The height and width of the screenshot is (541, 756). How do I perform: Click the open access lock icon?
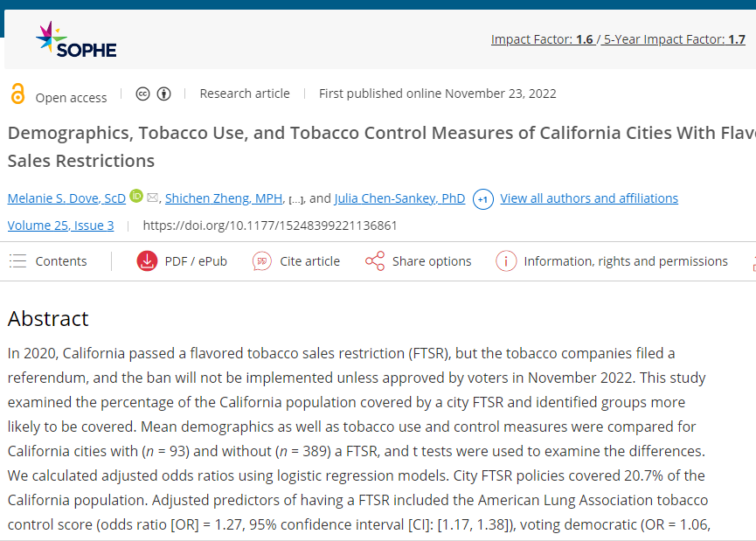click(x=17, y=94)
